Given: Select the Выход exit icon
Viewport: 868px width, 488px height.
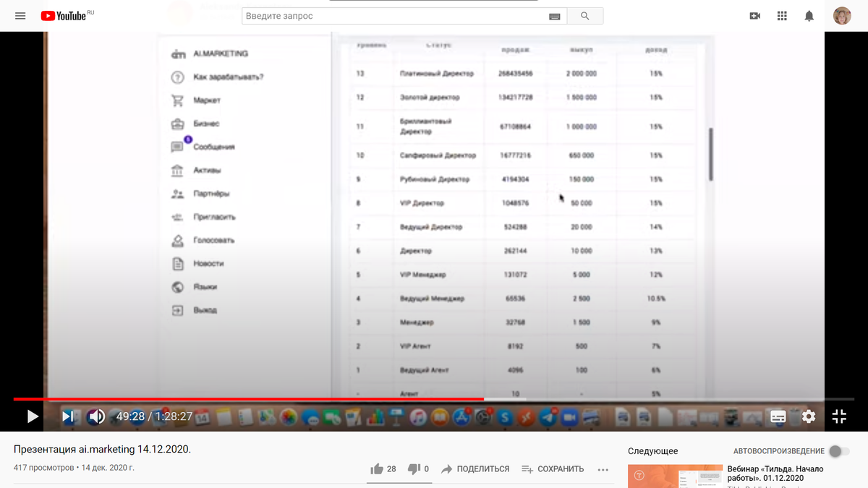Looking at the screenshot, I should [177, 310].
